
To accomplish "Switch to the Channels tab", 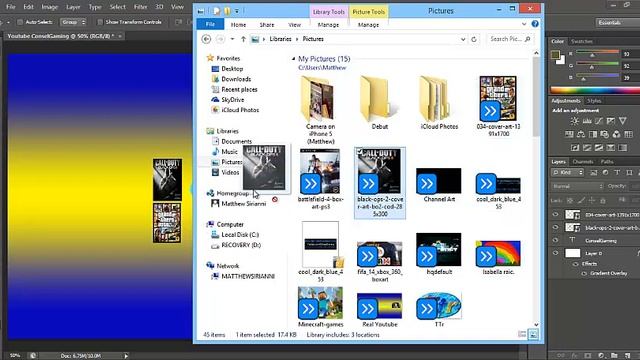I will [x=582, y=162].
